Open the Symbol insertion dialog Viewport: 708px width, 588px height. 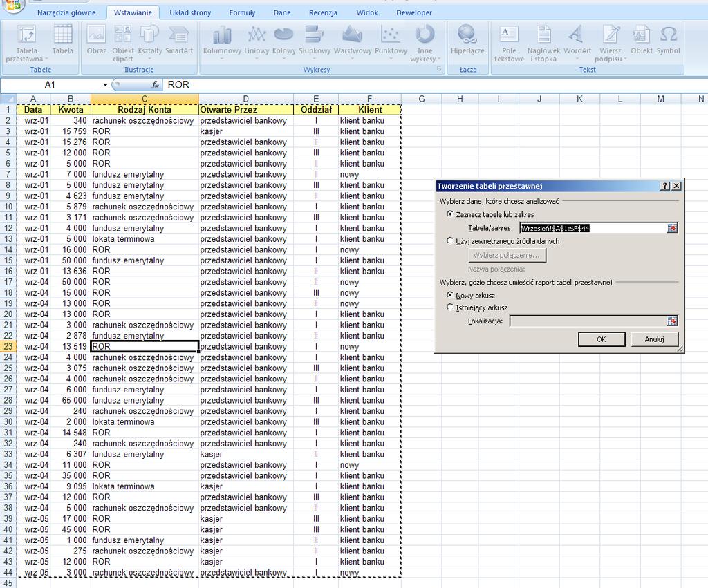(x=669, y=39)
